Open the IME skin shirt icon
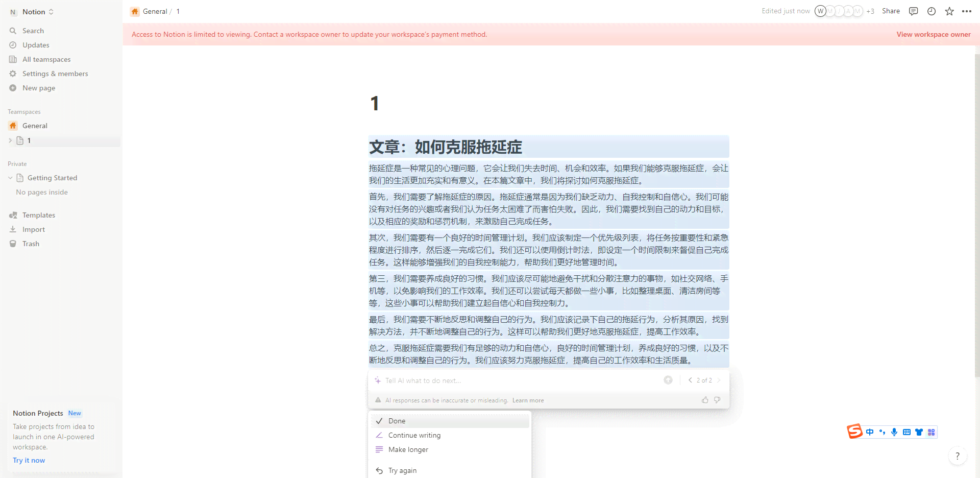980x478 pixels. [x=919, y=432]
